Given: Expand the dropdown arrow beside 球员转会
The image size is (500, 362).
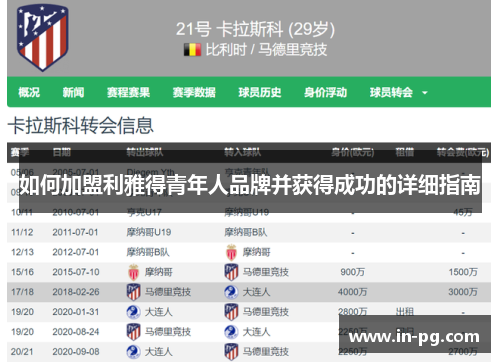Looking at the screenshot, I should (425, 93).
